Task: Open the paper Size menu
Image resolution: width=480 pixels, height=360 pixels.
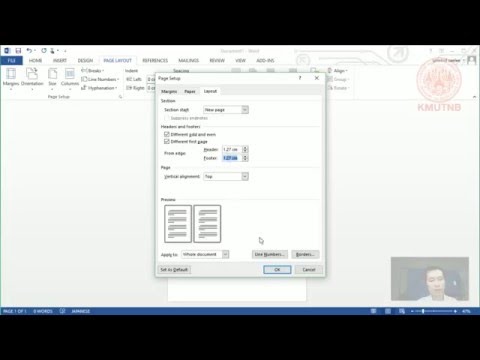Action: (52, 79)
